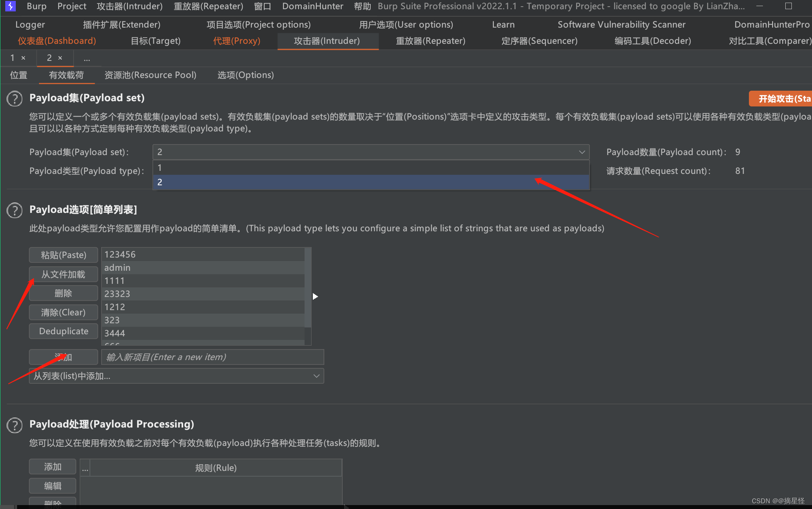The width and height of the screenshot is (812, 509).
Task: Select Intruder attack tab 1
Action: click(13, 58)
